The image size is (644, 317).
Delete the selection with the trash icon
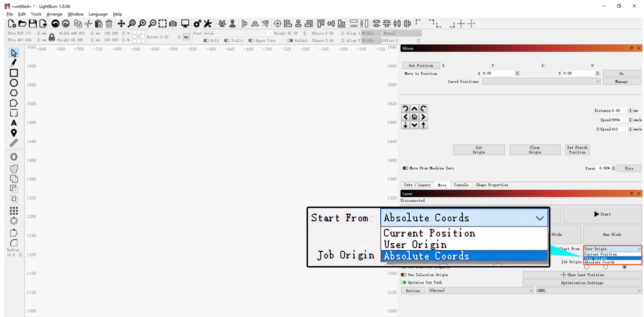pyautogui.click(x=109, y=23)
